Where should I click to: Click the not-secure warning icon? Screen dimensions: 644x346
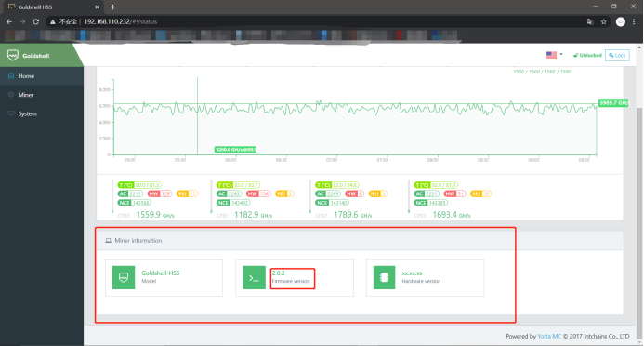53,21
